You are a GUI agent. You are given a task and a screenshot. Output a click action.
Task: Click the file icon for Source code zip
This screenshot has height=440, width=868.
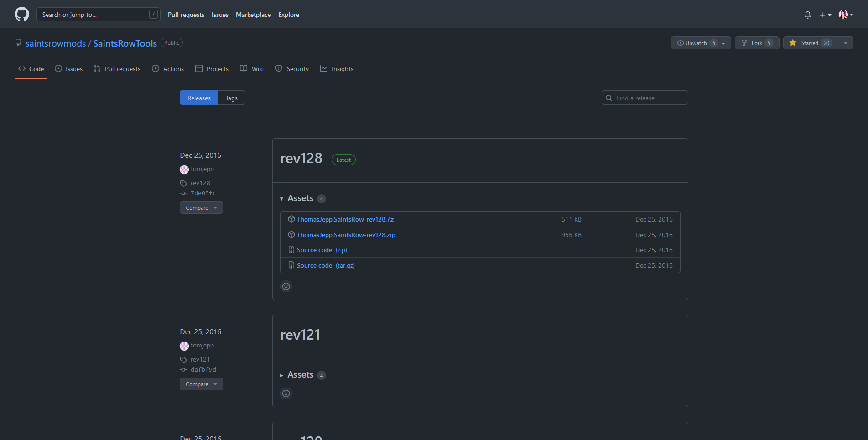click(x=291, y=250)
